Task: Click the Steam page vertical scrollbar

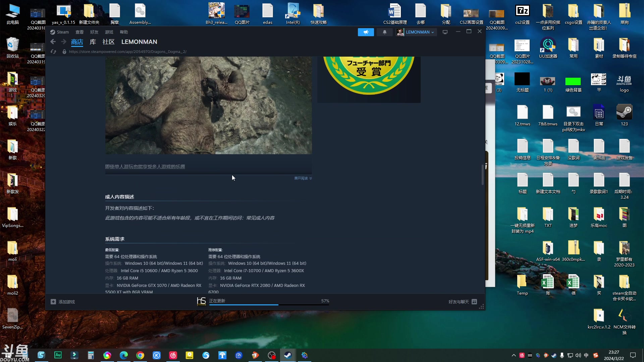Action: coord(483,174)
